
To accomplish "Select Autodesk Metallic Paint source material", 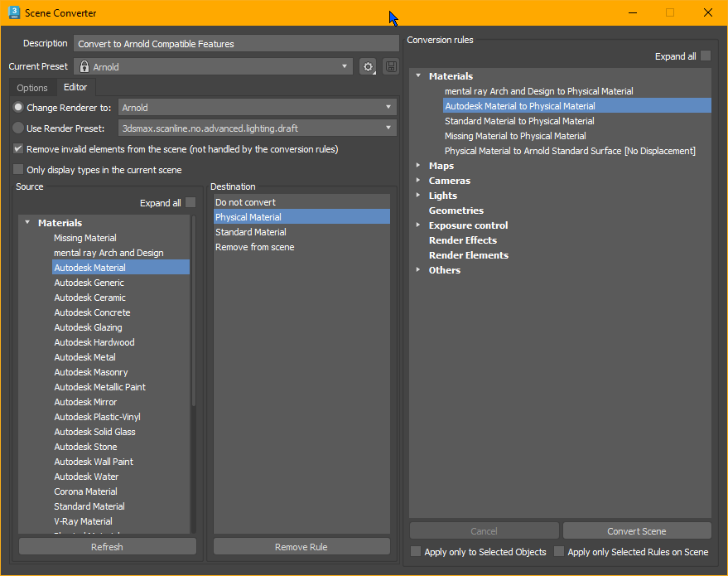I will pos(121,387).
